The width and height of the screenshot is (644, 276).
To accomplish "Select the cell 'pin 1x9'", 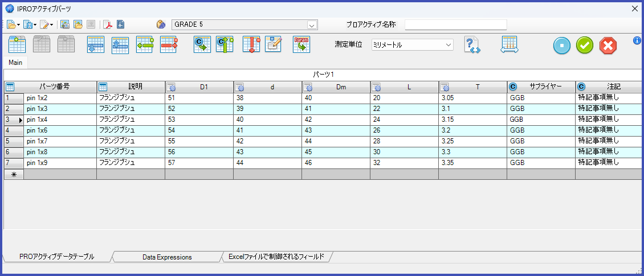I will [x=60, y=163].
